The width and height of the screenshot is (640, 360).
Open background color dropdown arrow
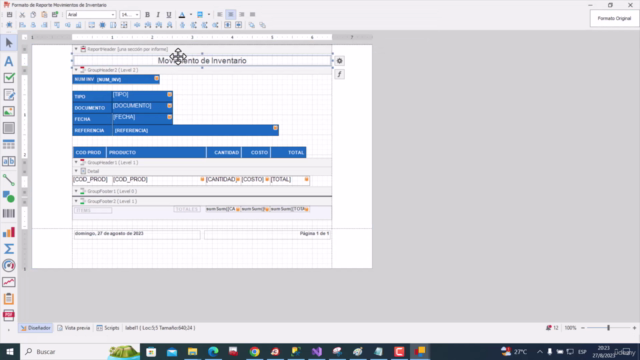click(x=209, y=15)
